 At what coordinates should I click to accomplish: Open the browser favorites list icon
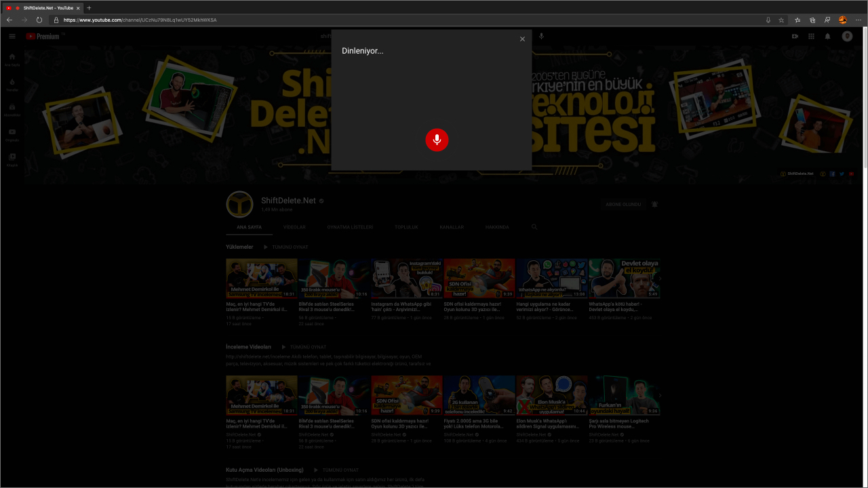[x=797, y=20]
